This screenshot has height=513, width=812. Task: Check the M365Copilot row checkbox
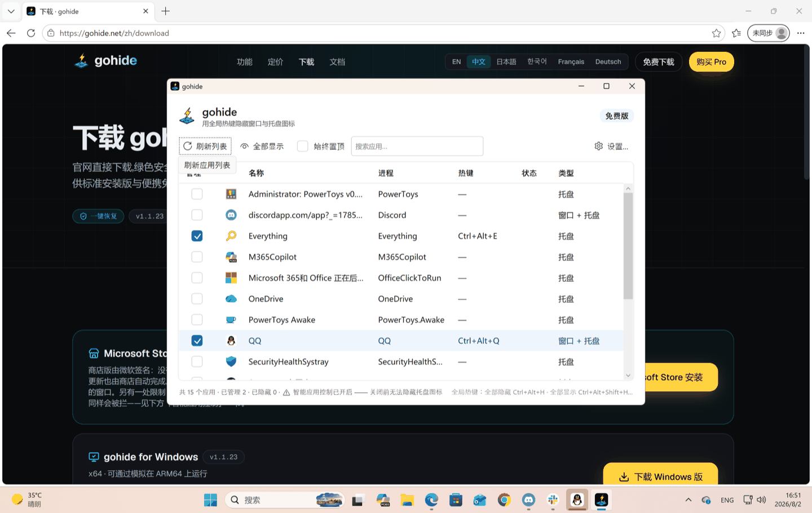point(197,257)
